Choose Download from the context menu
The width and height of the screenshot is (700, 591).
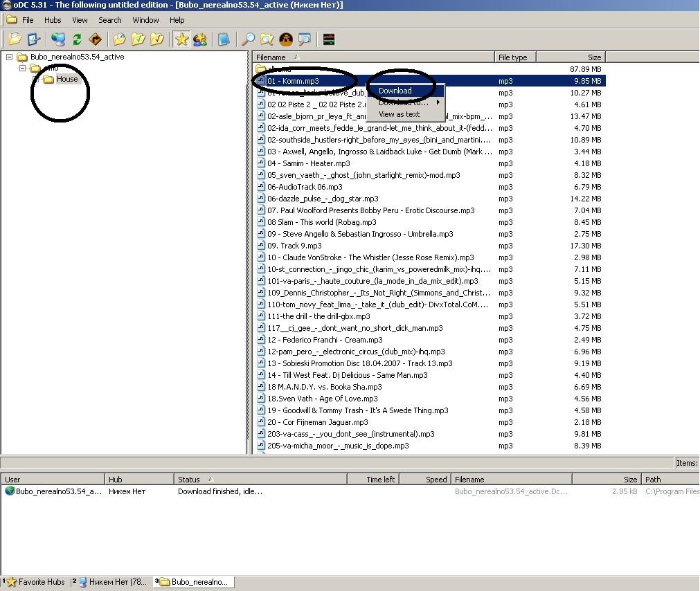click(x=395, y=91)
